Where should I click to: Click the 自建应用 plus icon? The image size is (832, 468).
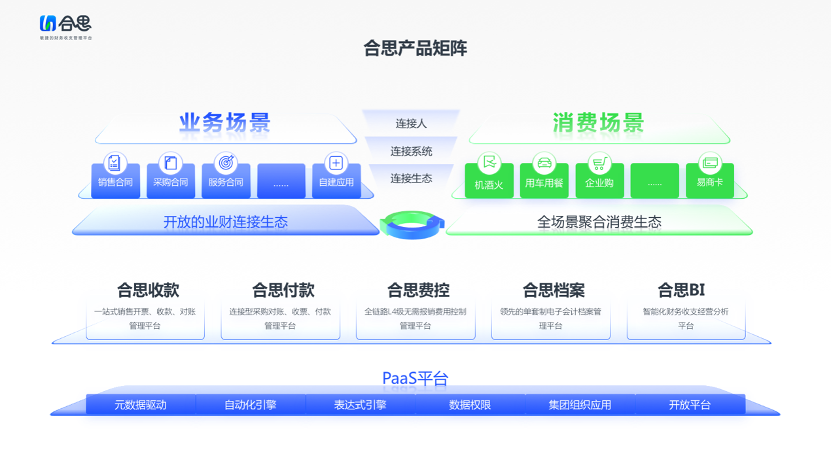click(x=336, y=162)
